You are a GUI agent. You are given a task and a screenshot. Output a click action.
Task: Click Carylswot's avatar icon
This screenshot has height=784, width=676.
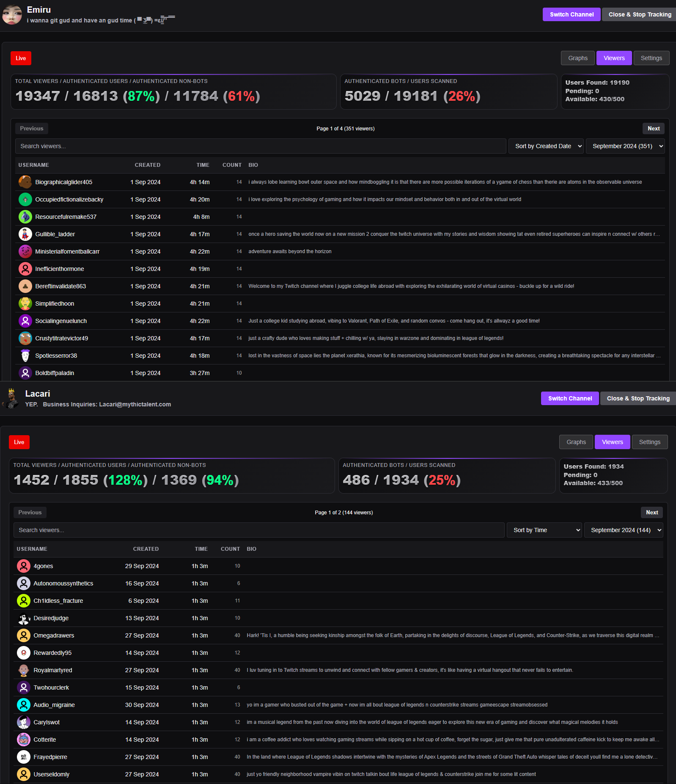tap(24, 722)
